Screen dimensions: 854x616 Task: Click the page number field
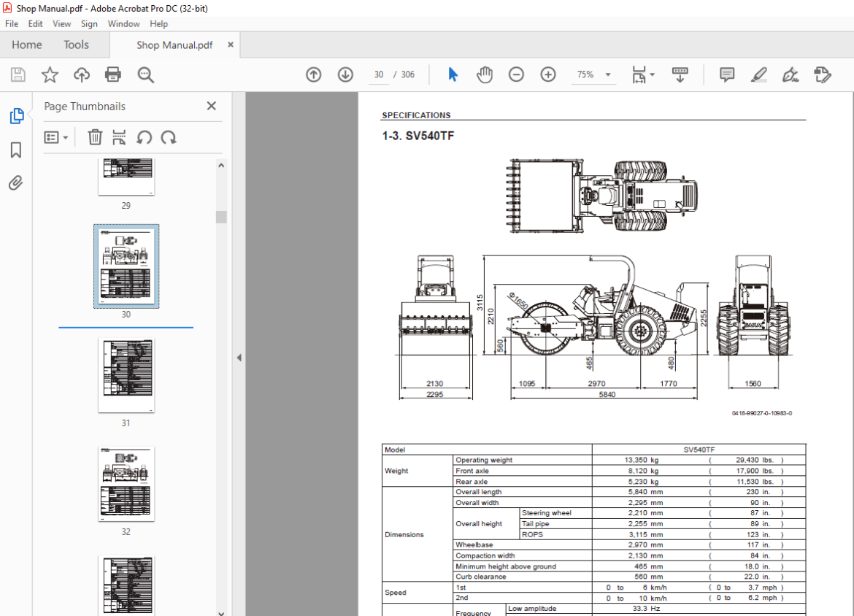(379, 74)
